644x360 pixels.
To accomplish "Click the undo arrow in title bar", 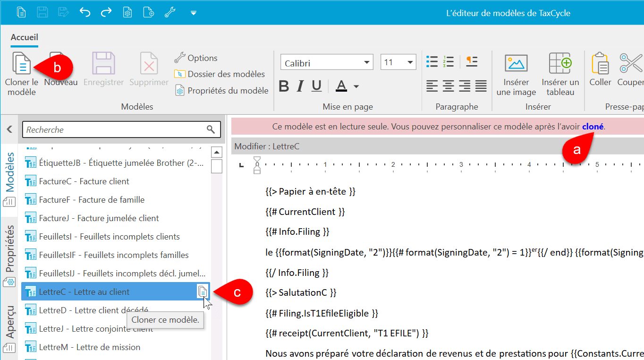I will (x=85, y=13).
